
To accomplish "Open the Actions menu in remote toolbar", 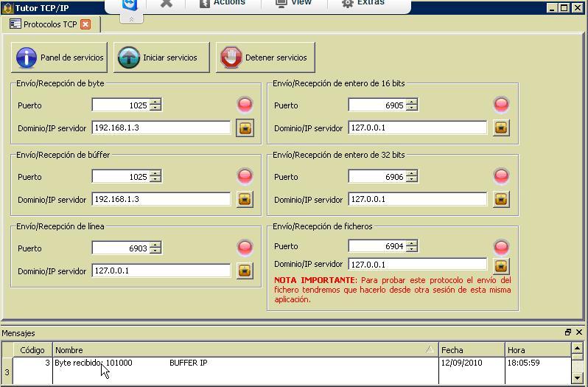I will tap(223, 3).
